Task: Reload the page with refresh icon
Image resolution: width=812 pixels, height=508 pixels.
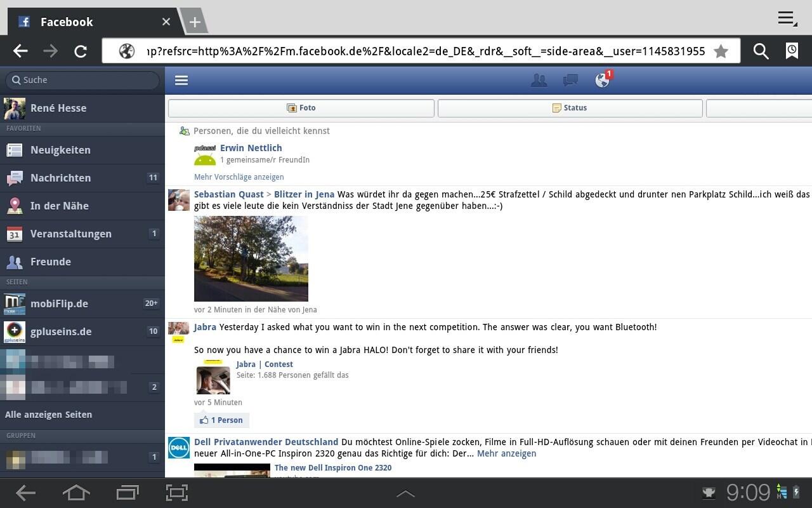Action: 81,51
